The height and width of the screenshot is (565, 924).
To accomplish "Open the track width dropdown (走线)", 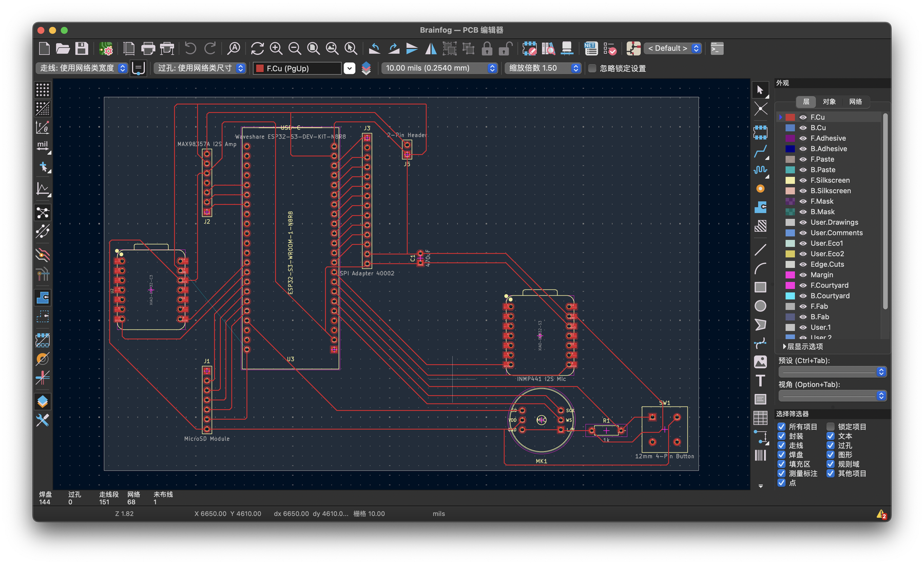I will pyautogui.click(x=82, y=68).
